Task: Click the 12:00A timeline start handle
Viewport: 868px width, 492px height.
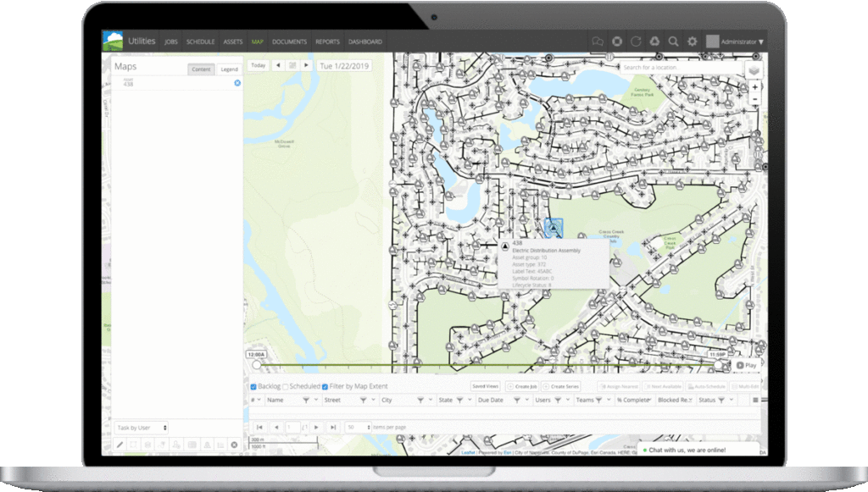Action: point(256,364)
